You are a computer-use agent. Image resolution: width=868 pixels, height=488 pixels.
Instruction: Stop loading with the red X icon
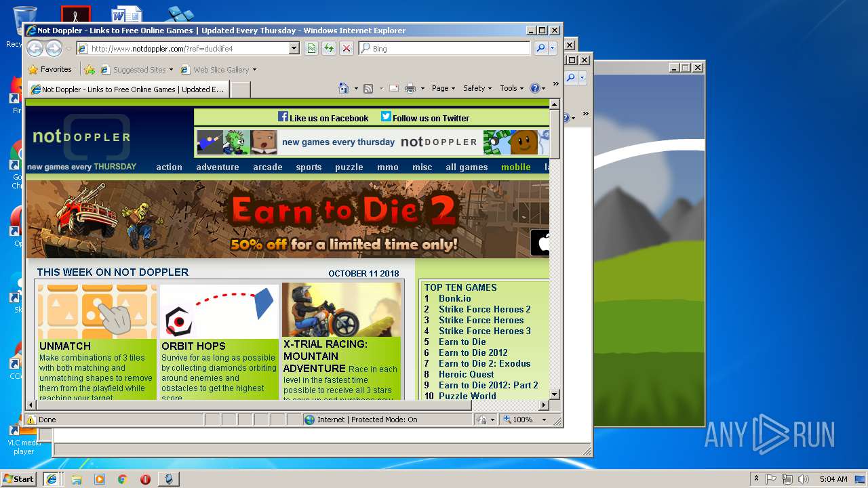[347, 48]
